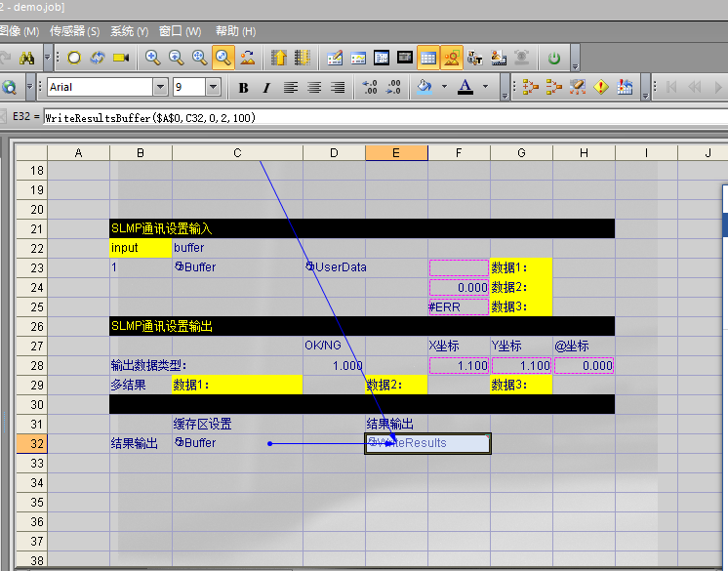728x571 pixels.
Task: Apply the font color A swatch
Action: click(465, 87)
